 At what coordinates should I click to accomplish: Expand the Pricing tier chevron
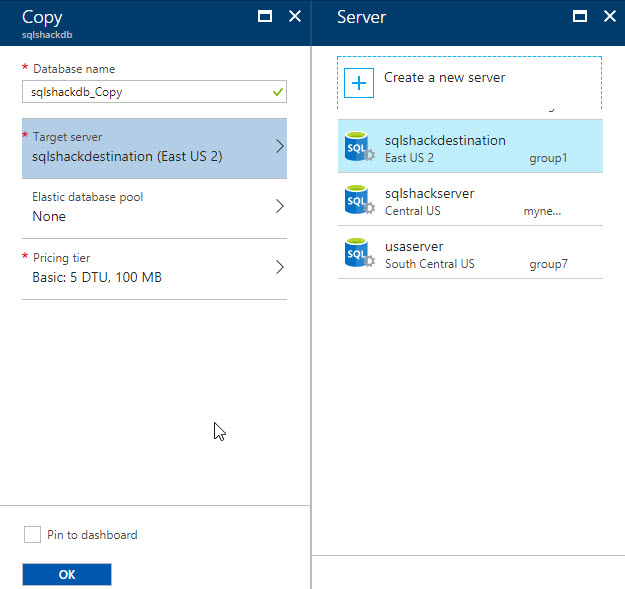pos(279,267)
